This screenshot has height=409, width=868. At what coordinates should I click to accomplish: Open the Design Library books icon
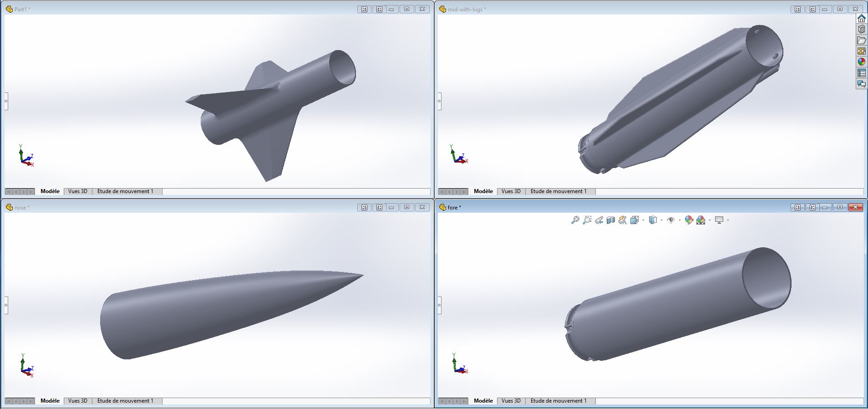pos(861,29)
